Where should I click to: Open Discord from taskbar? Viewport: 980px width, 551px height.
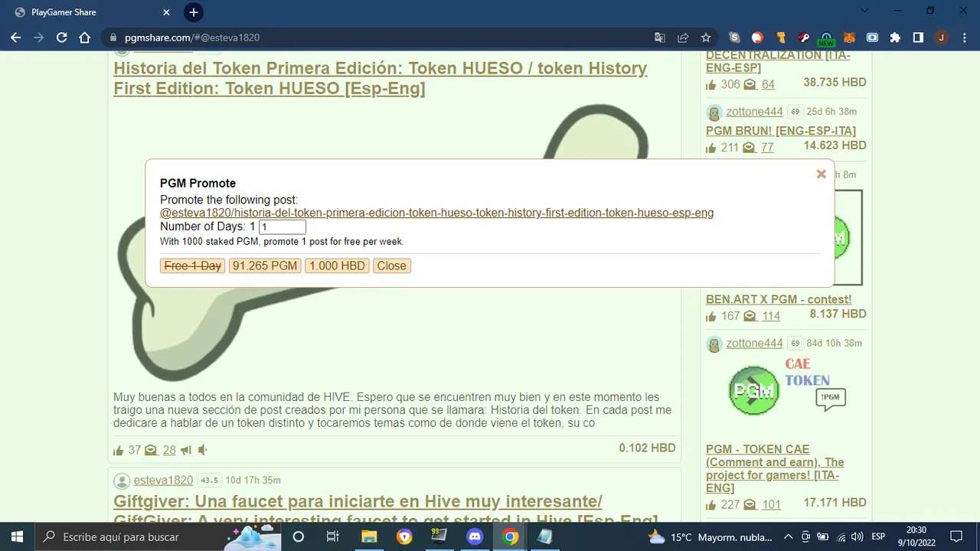[x=475, y=536]
